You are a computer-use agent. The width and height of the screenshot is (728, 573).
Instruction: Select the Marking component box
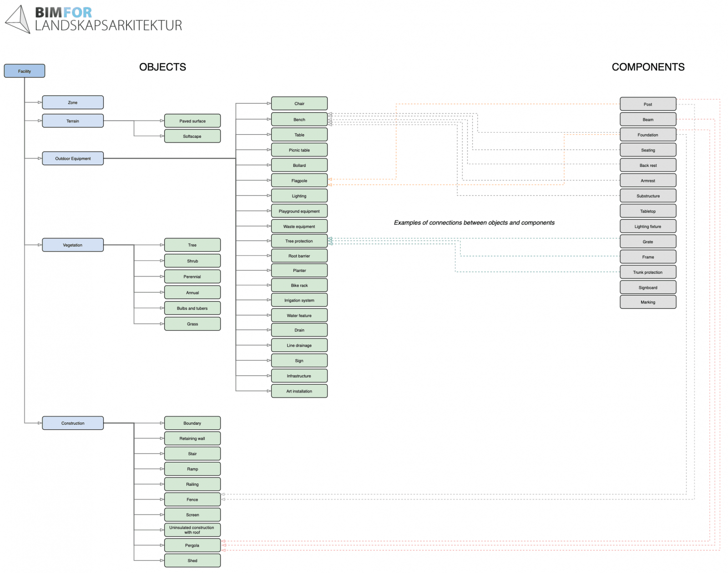[x=648, y=302]
